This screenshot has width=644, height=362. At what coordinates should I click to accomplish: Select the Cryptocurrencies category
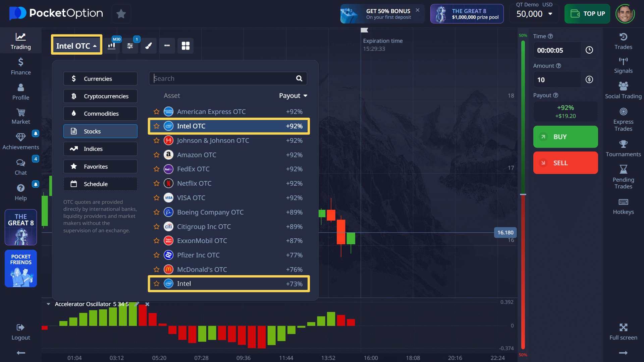tap(100, 96)
